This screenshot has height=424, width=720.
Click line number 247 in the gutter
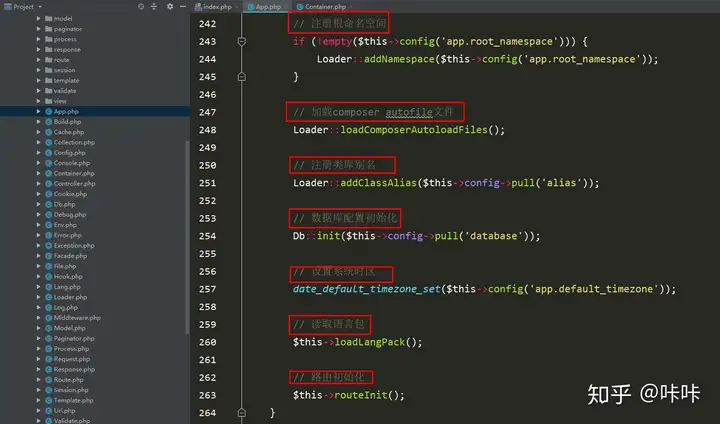tap(208, 112)
